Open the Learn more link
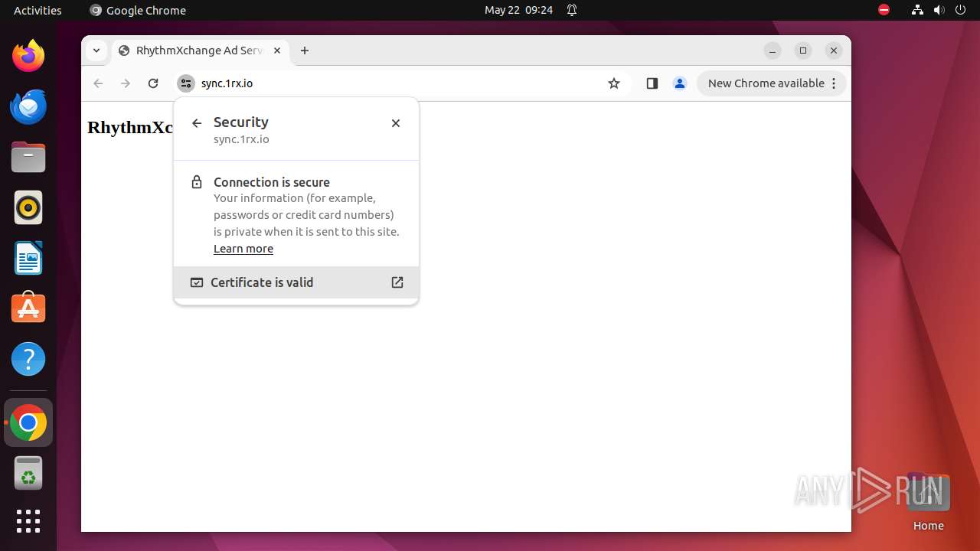This screenshot has height=551, width=980. click(243, 249)
